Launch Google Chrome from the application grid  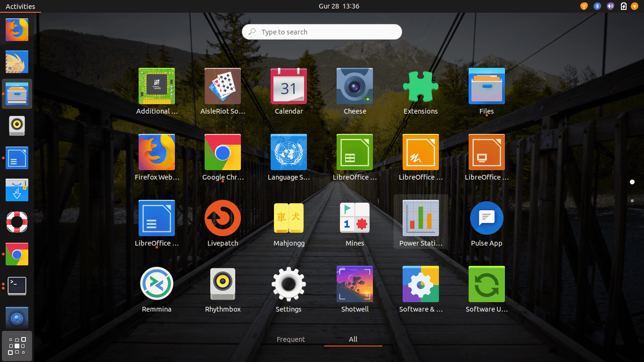click(x=223, y=152)
